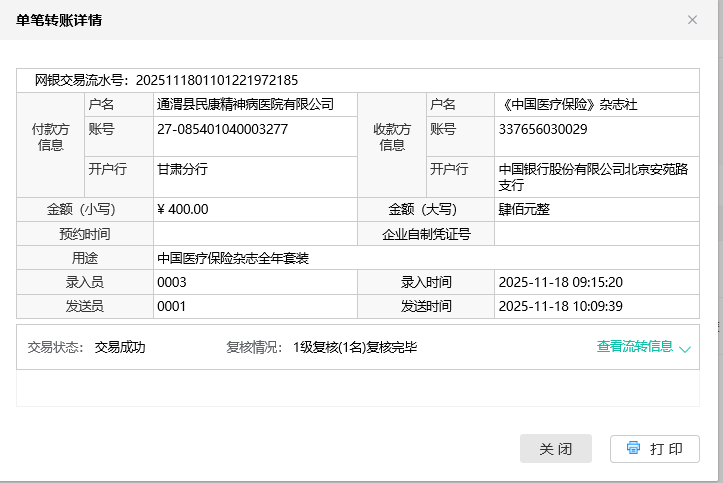Close the 单笔转账详情 dialog with X
Viewport: 723px width, 483px height.
point(692,20)
